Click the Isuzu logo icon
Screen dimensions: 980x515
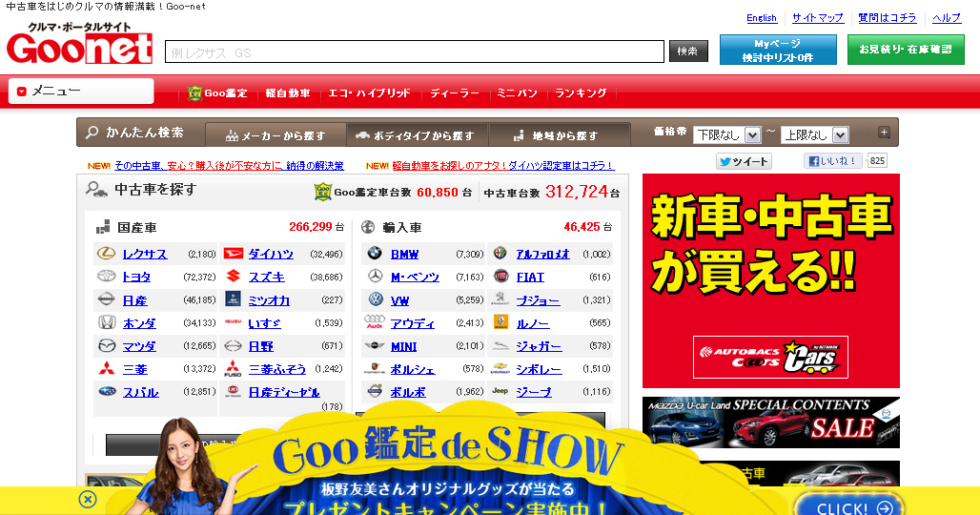point(234,322)
